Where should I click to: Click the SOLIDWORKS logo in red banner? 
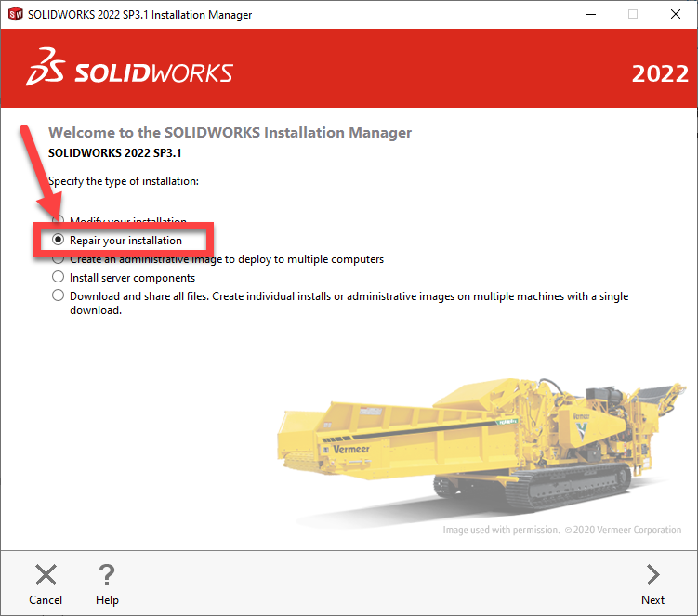tap(129, 68)
